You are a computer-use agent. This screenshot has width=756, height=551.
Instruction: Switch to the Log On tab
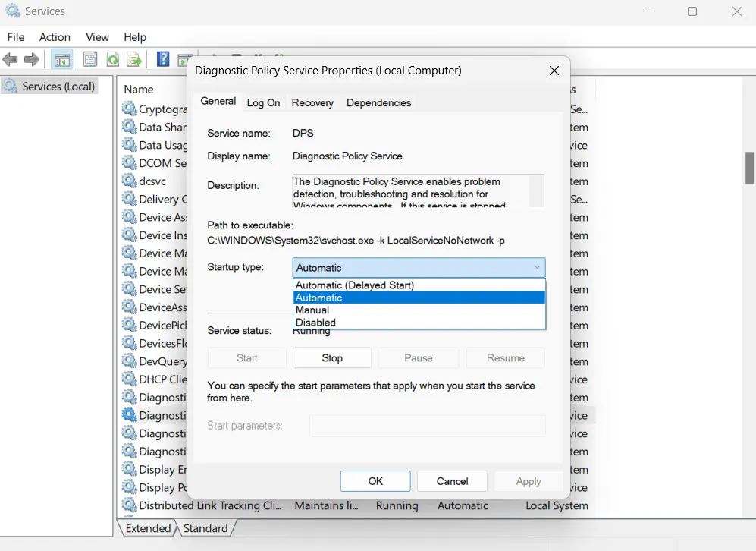click(263, 102)
